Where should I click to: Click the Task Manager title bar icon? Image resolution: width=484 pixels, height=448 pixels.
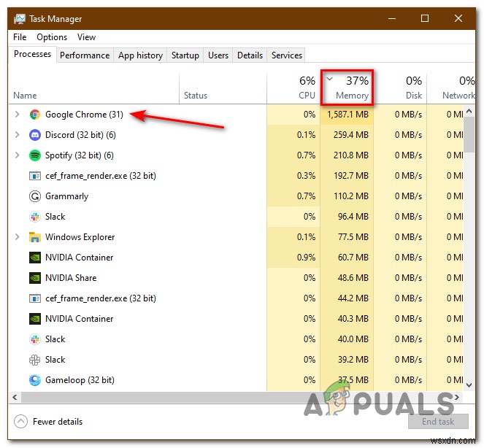20,19
